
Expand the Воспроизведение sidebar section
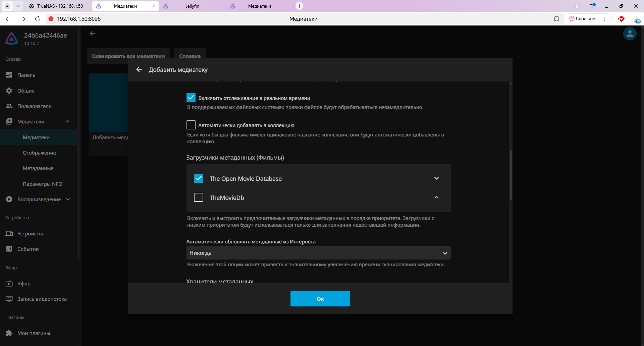pyautogui.click(x=68, y=199)
